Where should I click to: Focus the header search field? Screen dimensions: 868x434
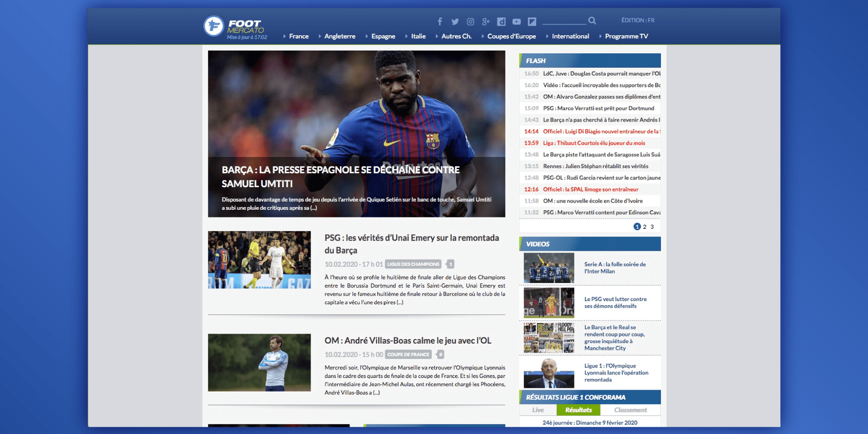[564, 20]
